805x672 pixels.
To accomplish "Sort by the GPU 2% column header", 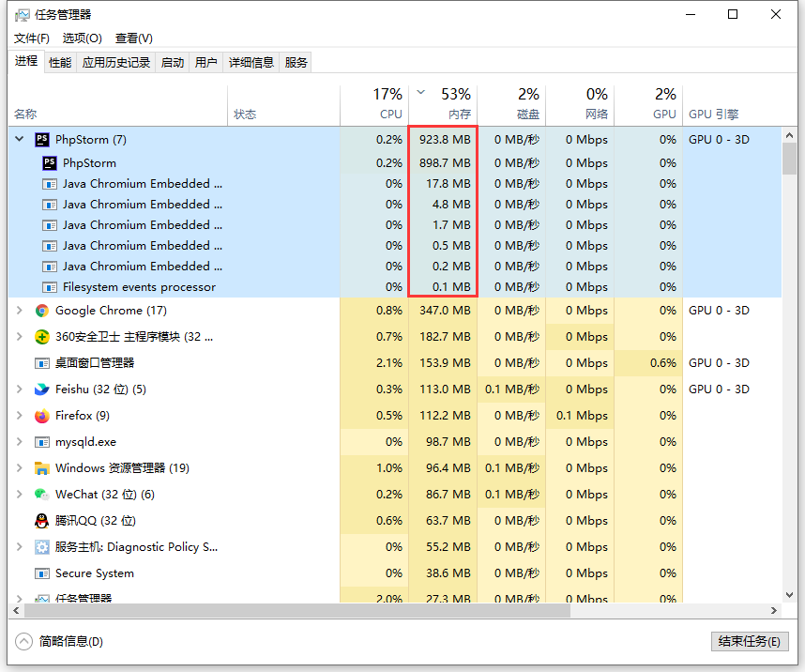I will (648, 105).
